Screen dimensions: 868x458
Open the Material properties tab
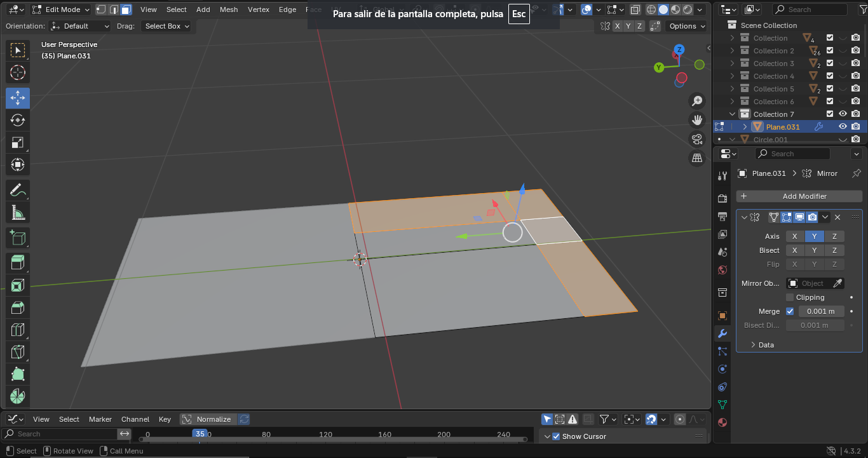tap(722, 422)
